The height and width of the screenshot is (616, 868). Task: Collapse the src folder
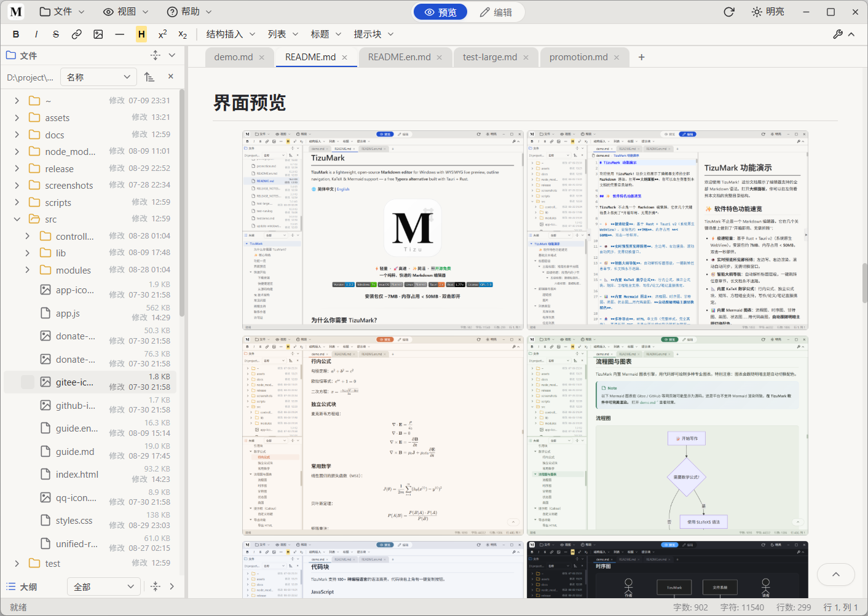tap(17, 219)
